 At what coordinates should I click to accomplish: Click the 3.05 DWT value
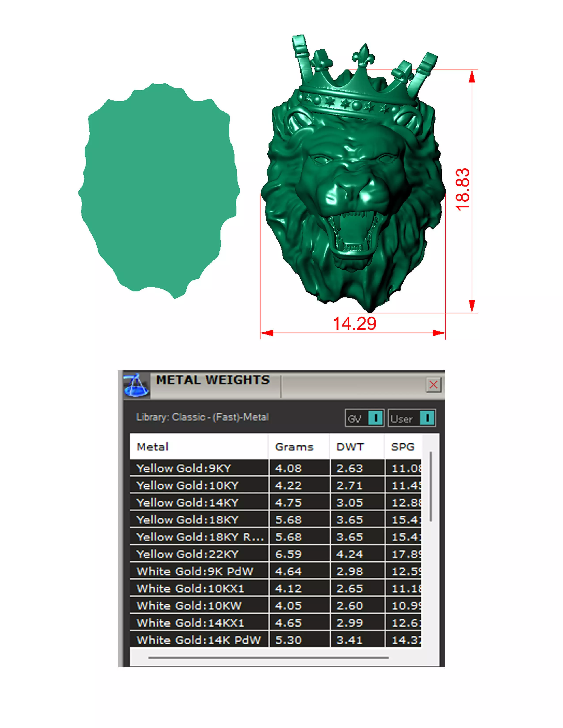(349, 503)
